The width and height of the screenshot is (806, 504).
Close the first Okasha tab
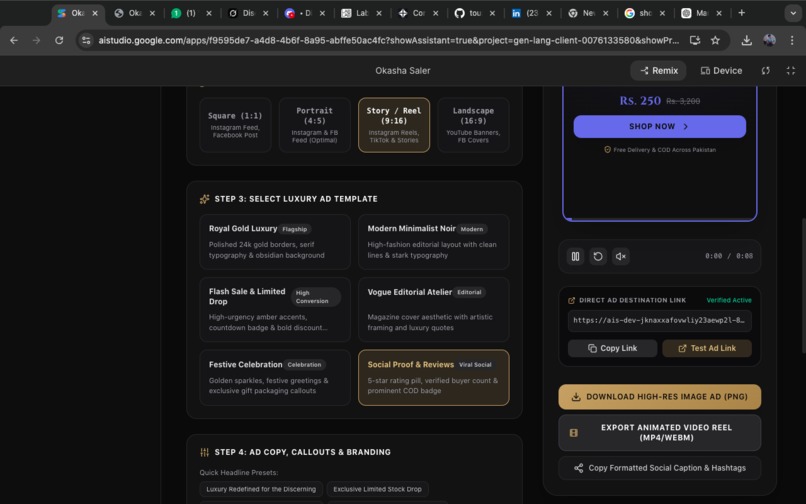tap(95, 13)
